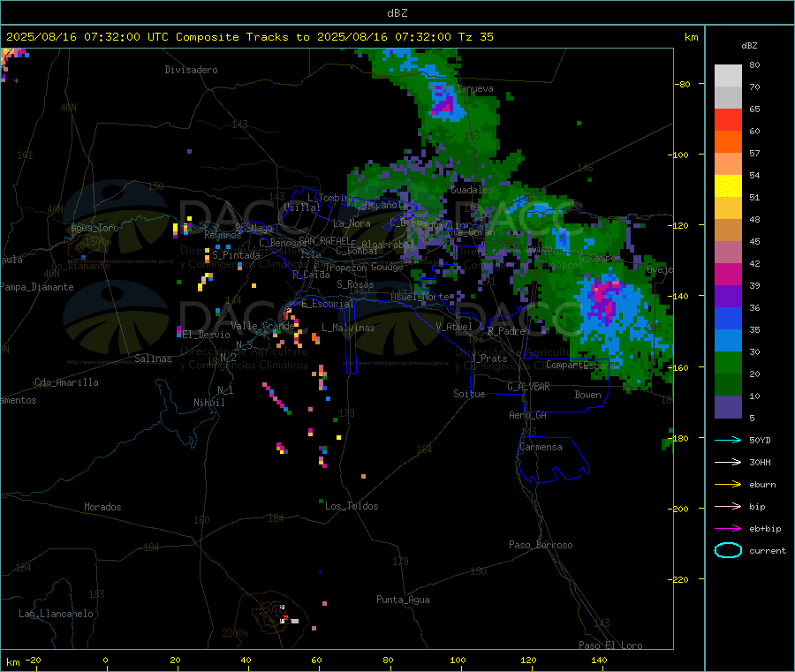Click the cyan 50YD track arrow
Image resolution: width=795 pixels, height=672 pixels.
pyautogui.click(x=728, y=440)
